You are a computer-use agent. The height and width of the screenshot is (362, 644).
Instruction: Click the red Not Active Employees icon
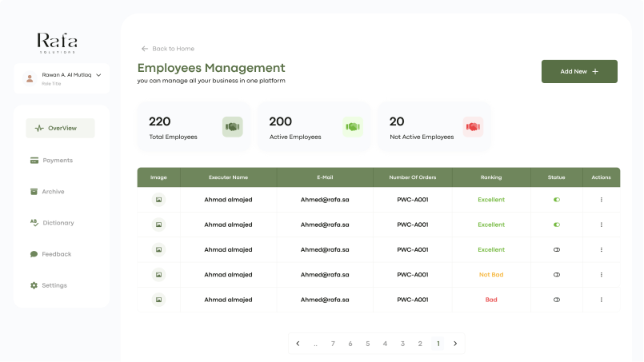473,126
